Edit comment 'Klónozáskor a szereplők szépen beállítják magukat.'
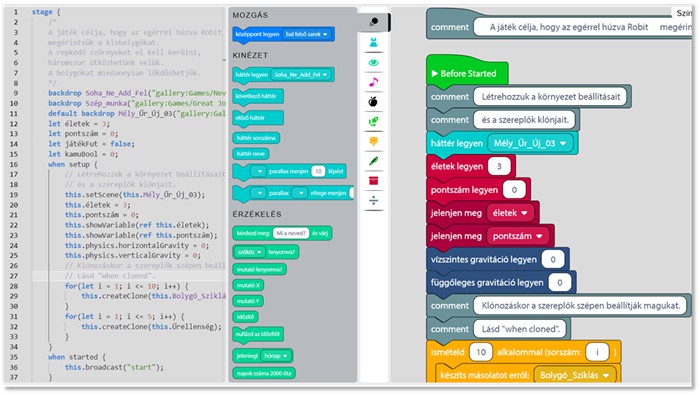700x395 pixels. 580,306
